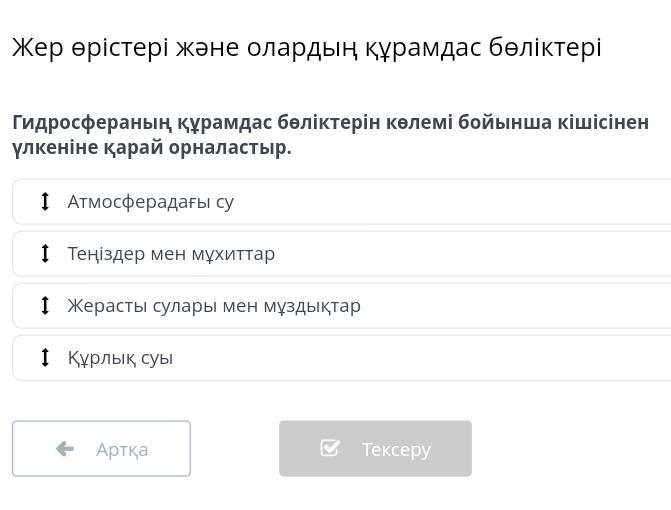The image size is (671, 510).
Task: Click the reorder arrows for Теңіздер мен мұхиттар
Action: point(45,254)
